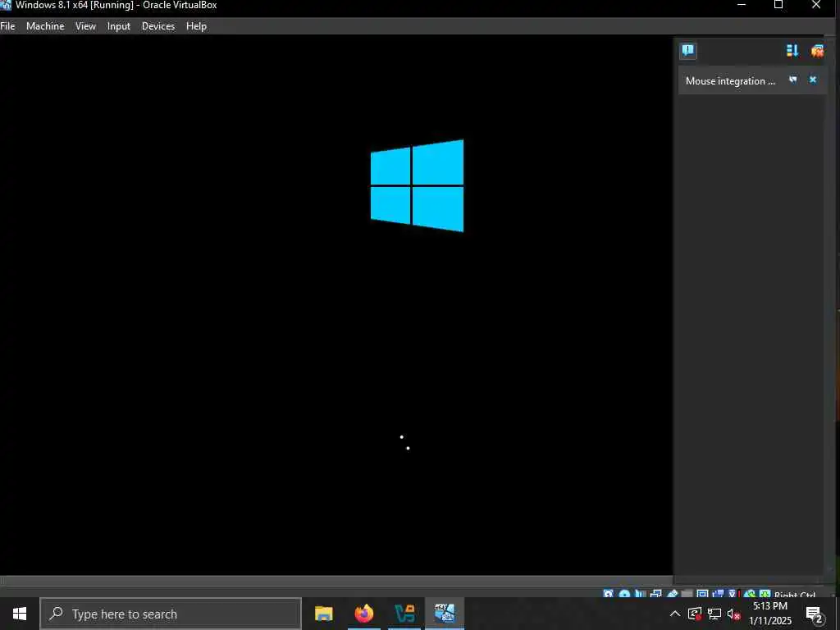This screenshot has width=840, height=630.
Task: Click the recording status icon
Action: [718, 594]
